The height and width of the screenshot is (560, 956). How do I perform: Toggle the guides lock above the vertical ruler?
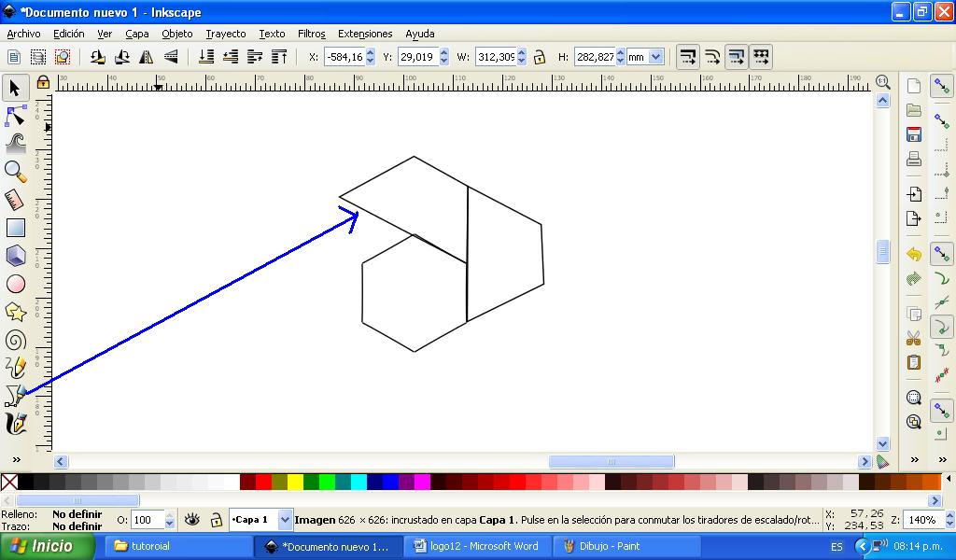tap(43, 81)
